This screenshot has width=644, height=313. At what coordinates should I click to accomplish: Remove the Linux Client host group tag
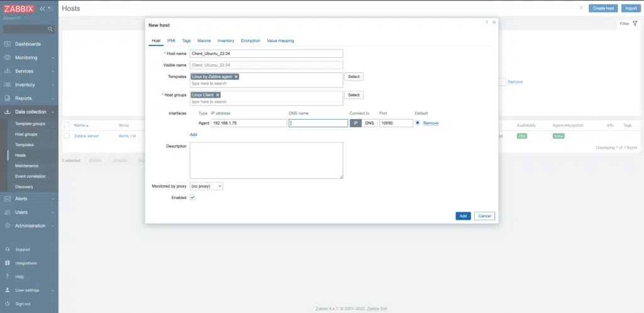(218, 95)
